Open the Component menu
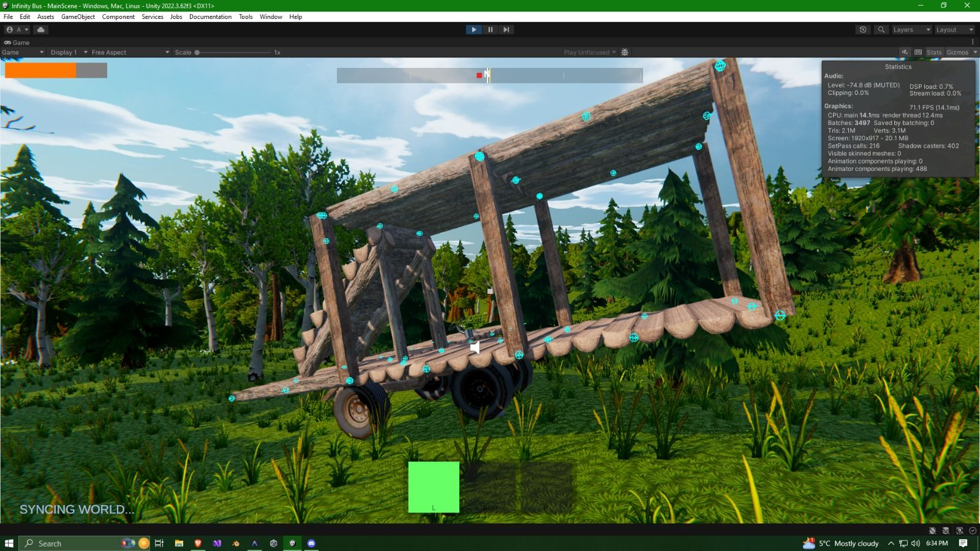This screenshot has height=551, width=980. click(118, 17)
